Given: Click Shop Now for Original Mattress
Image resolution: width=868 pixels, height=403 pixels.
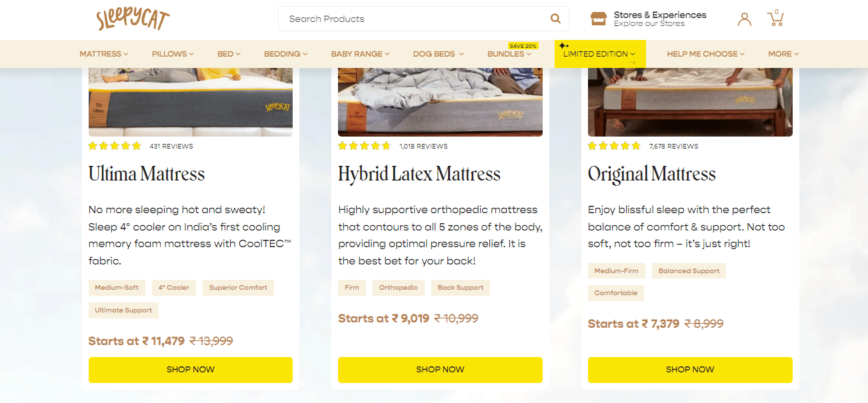Looking at the screenshot, I should click(690, 370).
